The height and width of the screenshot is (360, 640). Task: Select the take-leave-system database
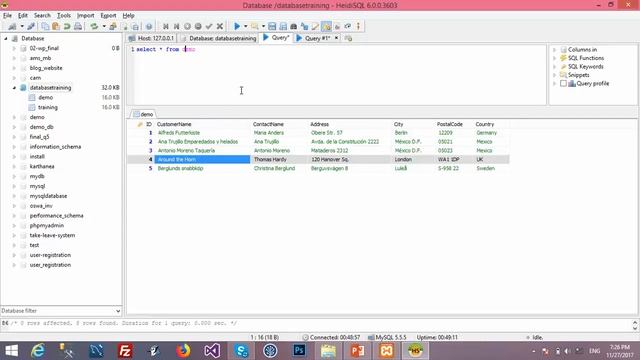point(52,236)
